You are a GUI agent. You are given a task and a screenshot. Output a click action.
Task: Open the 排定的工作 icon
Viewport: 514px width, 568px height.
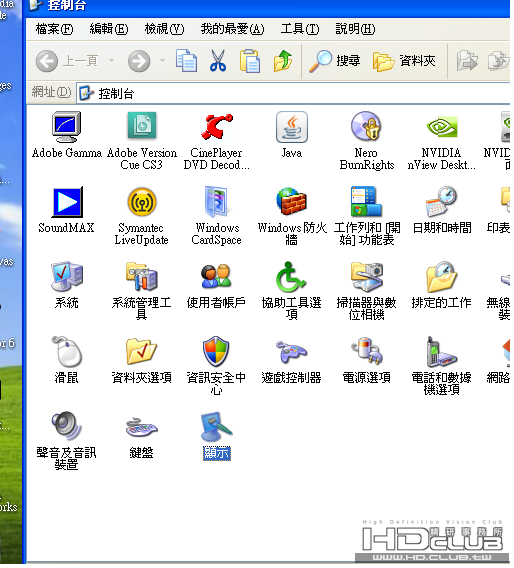point(442,277)
